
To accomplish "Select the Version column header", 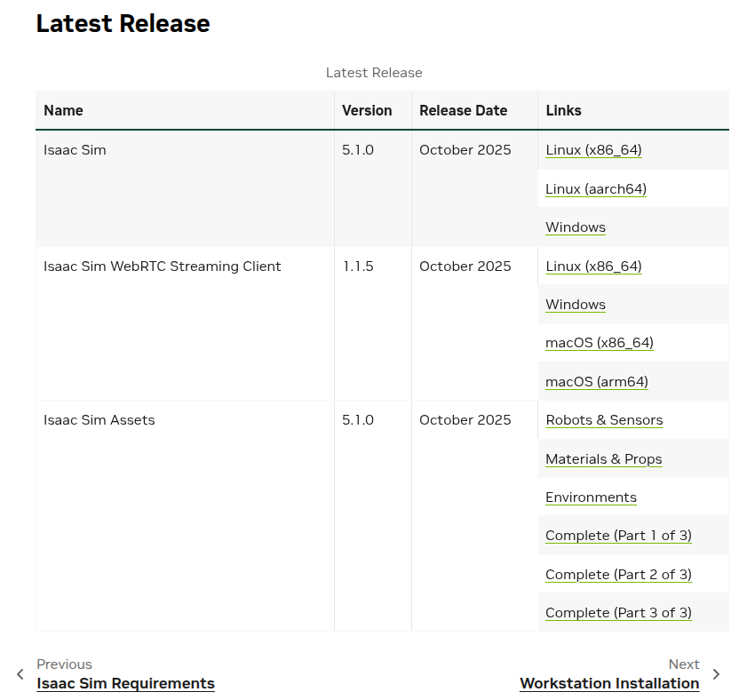I will [372, 110].
